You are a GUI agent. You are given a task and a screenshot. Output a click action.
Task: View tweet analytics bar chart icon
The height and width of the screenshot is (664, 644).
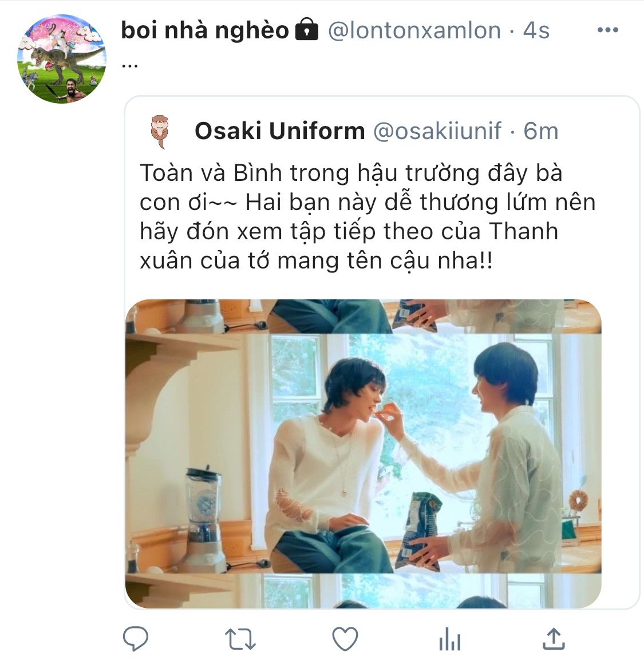click(450, 639)
